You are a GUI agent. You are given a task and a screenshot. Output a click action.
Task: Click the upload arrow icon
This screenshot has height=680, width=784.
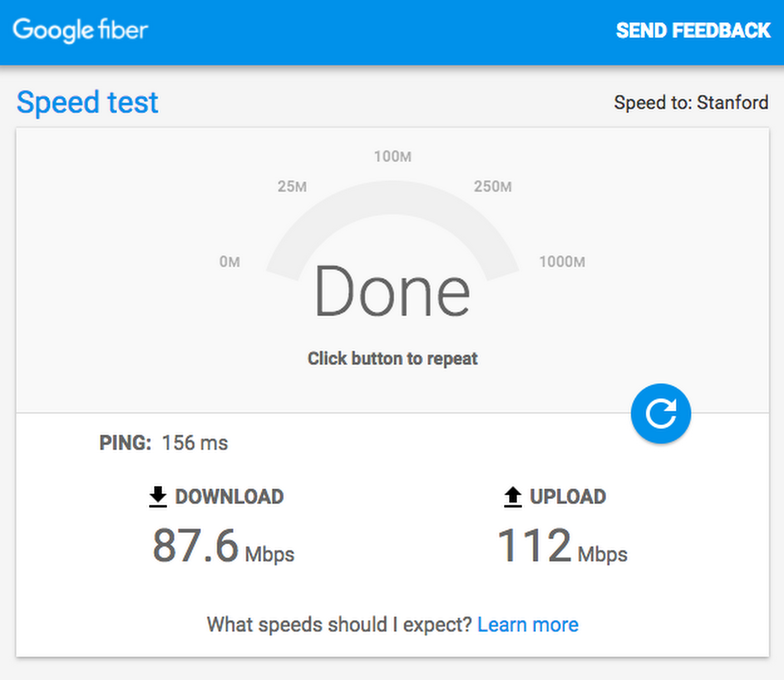[x=513, y=497]
